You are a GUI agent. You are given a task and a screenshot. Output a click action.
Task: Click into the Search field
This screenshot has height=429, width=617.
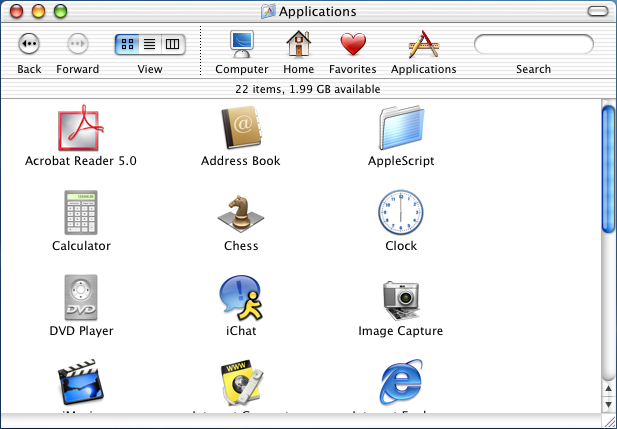click(533, 44)
